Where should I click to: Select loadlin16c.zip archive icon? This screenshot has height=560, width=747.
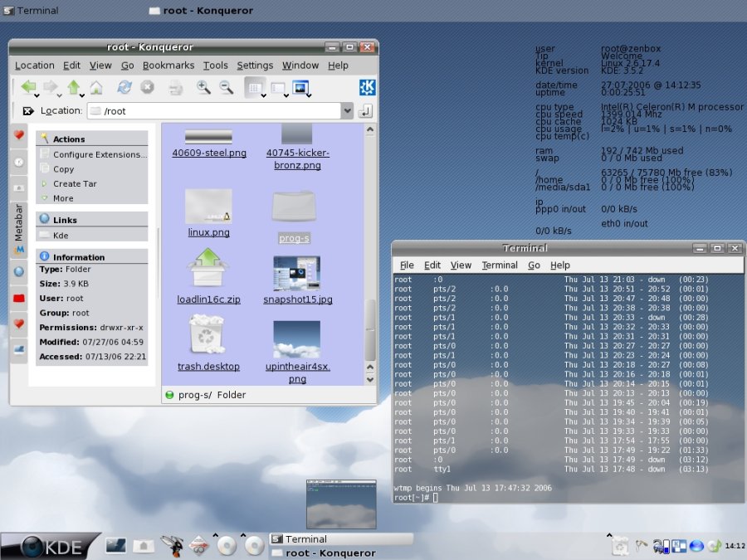pyautogui.click(x=207, y=268)
